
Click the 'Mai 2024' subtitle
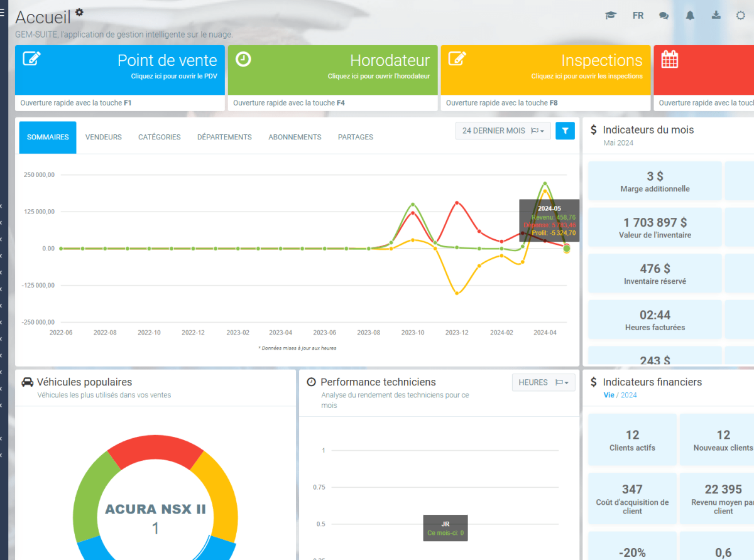coord(618,143)
